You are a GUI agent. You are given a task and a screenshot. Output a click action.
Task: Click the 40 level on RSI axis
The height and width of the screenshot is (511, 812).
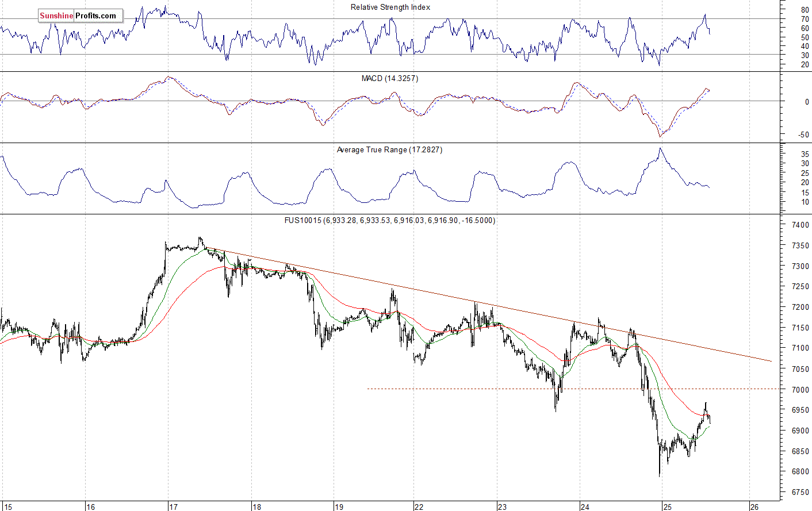tap(805, 46)
